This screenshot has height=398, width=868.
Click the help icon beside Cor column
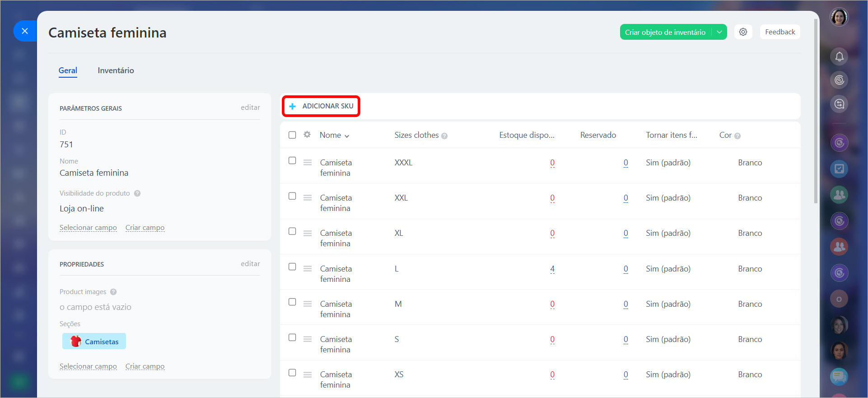click(737, 136)
